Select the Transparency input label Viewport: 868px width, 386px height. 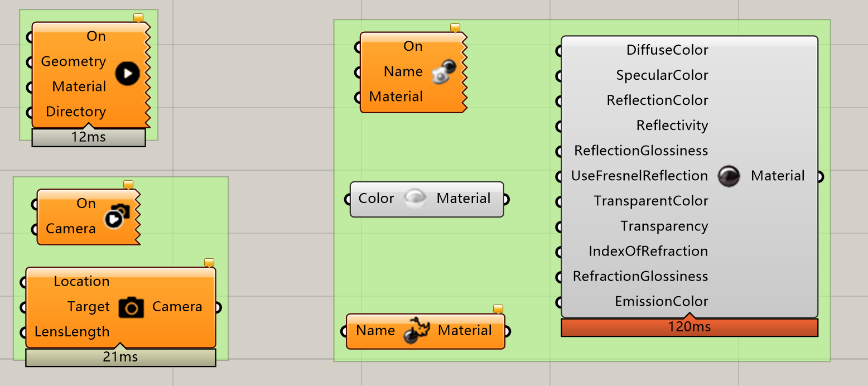pos(664,226)
